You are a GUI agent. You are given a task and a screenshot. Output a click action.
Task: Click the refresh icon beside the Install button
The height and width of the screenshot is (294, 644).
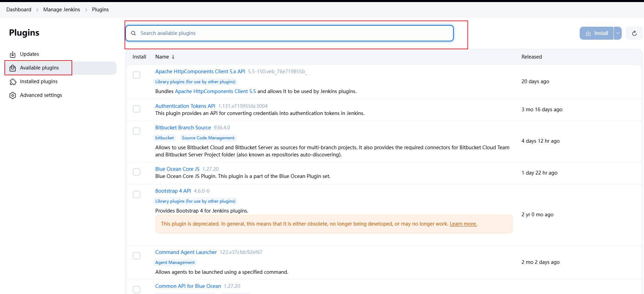click(634, 33)
